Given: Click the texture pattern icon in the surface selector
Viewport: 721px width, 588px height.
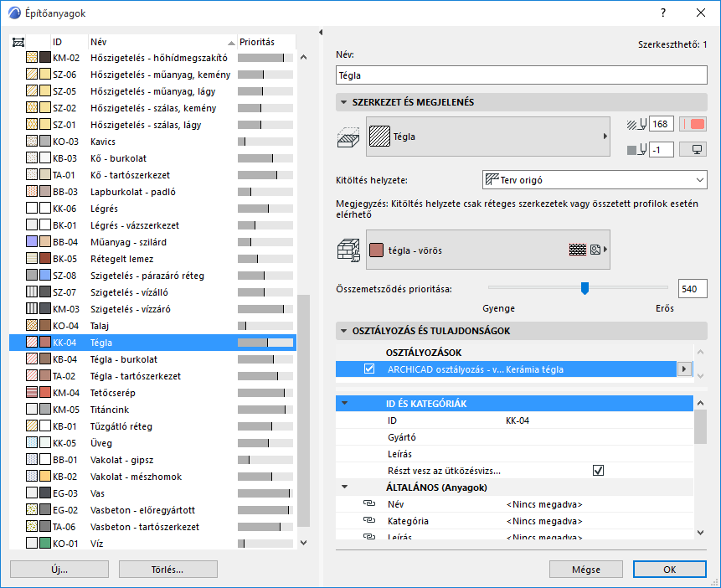Looking at the screenshot, I should (x=578, y=250).
